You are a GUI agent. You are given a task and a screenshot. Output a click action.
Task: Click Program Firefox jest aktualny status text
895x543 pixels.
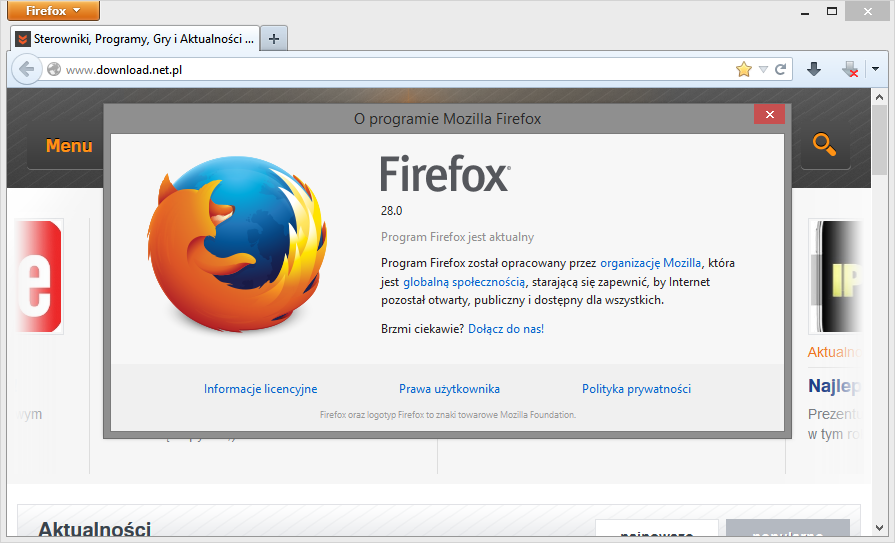pyautogui.click(x=457, y=237)
